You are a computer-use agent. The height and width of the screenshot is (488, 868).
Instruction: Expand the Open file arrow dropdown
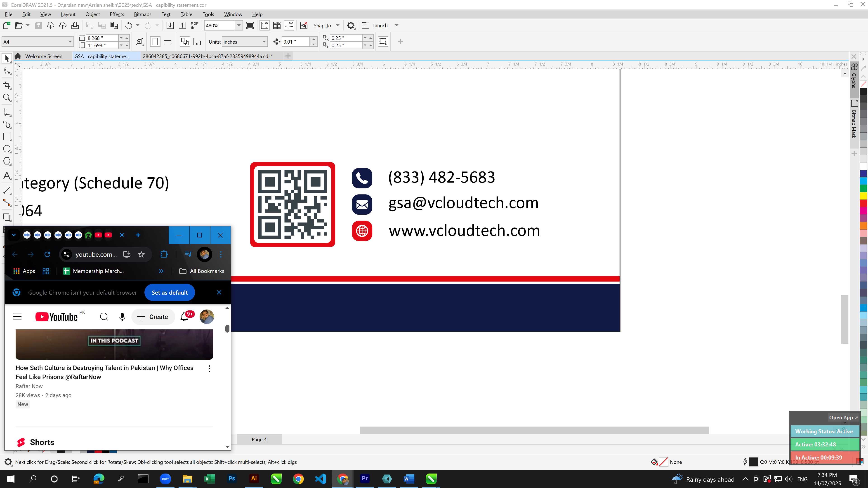pyautogui.click(x=28, y=25)
